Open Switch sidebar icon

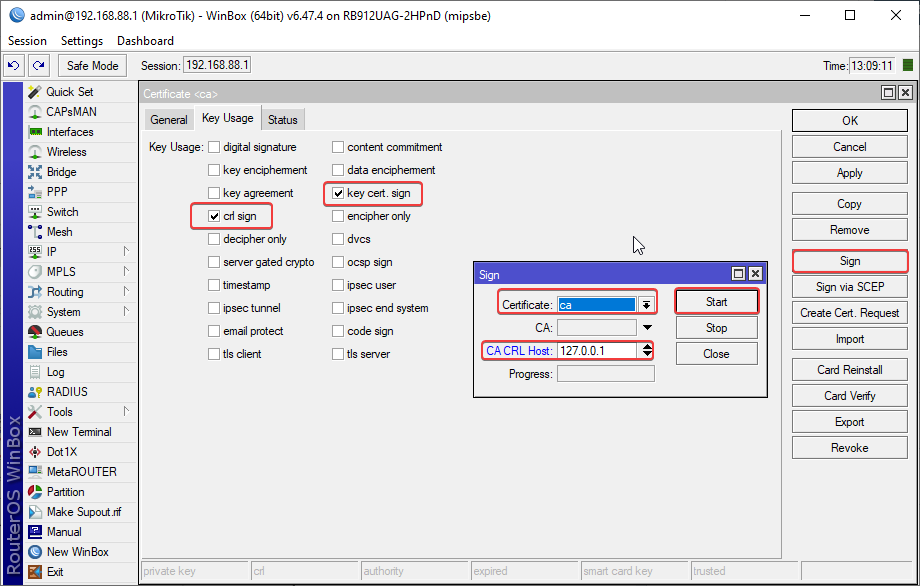[35, 212]
